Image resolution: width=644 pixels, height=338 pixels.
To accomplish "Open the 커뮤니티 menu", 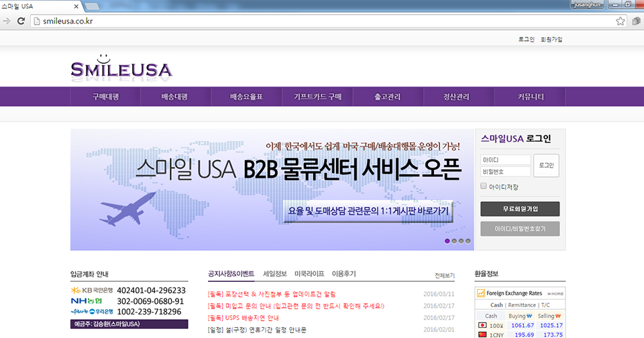I will pos(530,97).
